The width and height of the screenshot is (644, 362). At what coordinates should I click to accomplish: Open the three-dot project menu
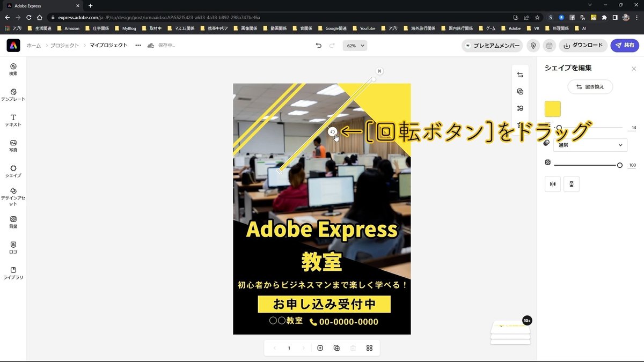138,46
